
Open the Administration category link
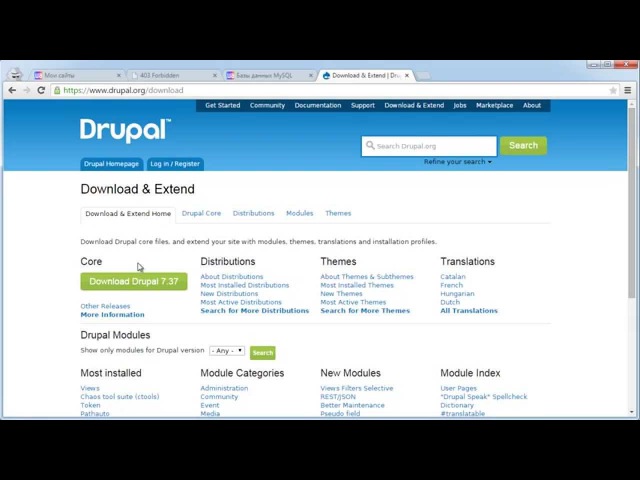pyautogui.click(x=224, y=388)
